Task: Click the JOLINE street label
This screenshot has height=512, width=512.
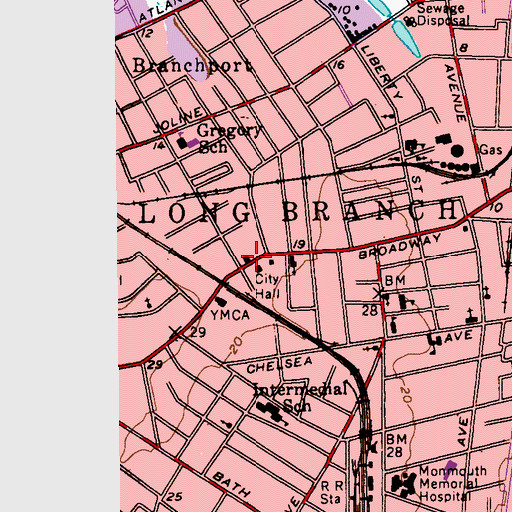Action: pyautogui.click(x=178, y=121)
